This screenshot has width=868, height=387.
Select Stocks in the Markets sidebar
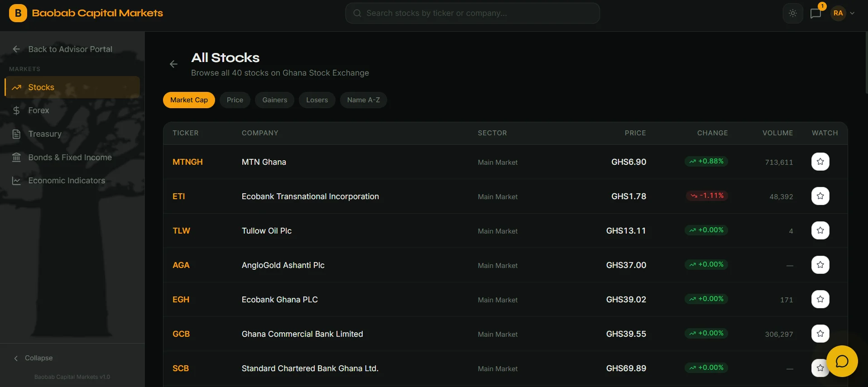[x=72, y=87]
